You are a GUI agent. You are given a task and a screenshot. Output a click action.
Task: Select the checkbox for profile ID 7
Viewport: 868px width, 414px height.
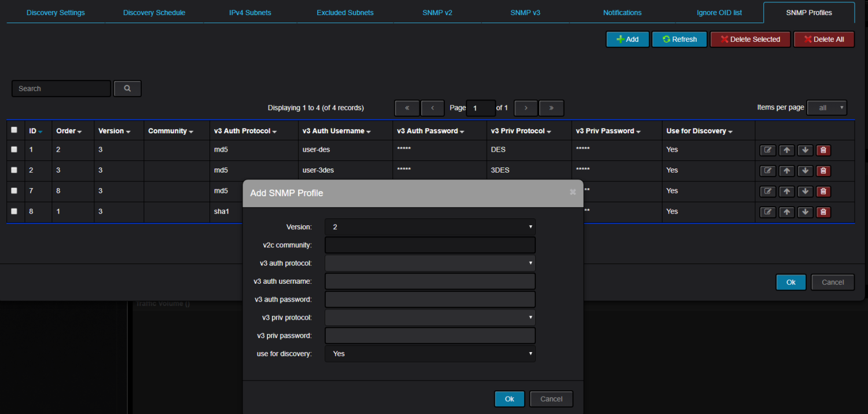pyautogui.click(x=14, y=190)
